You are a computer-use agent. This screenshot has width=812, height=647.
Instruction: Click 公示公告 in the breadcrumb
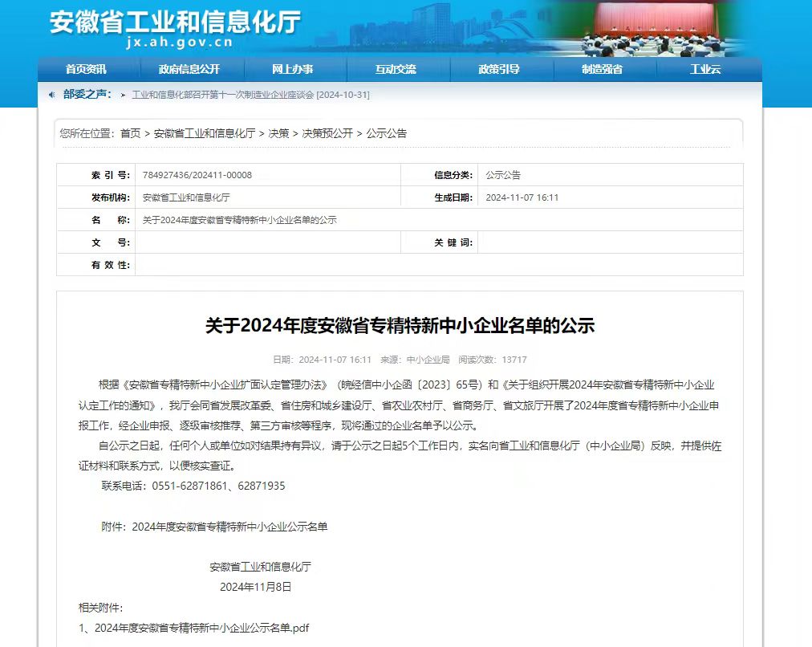pos(387,133)
